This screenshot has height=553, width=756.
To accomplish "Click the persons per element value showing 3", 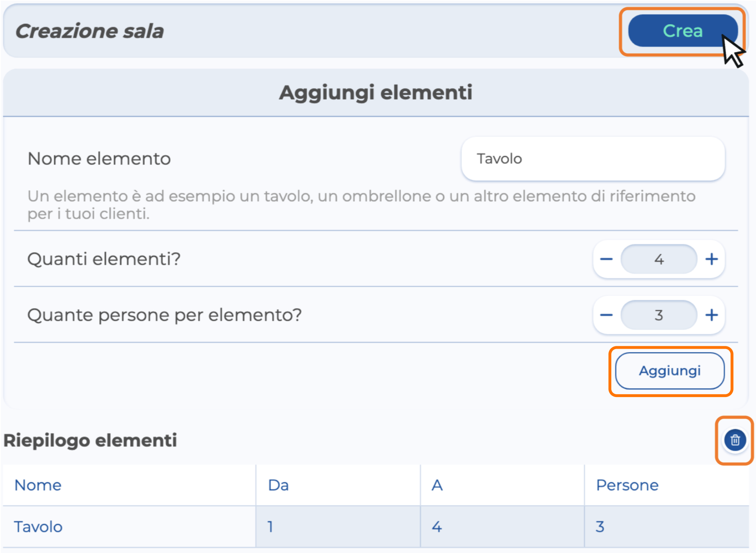I will (659, 315).
